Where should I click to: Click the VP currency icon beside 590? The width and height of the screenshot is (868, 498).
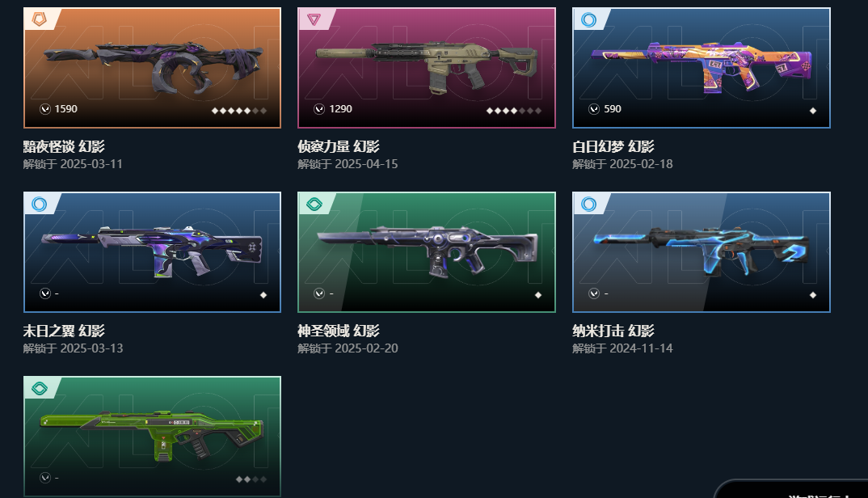594,109
